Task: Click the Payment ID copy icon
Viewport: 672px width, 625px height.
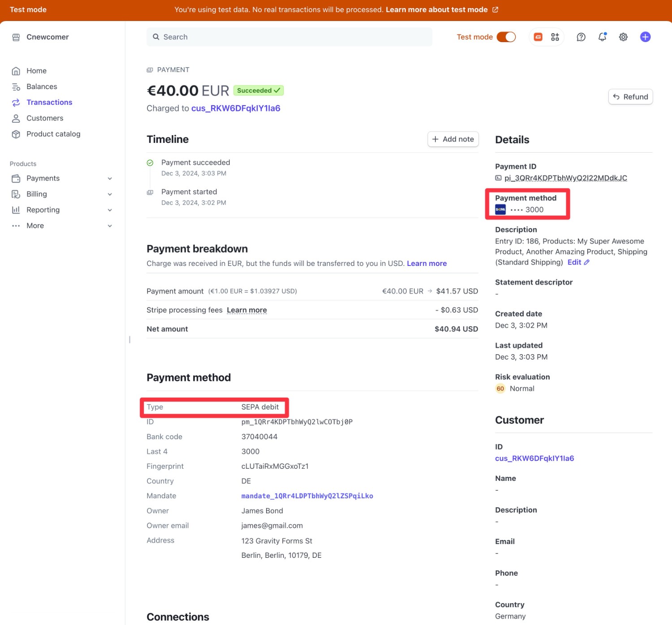Action: tap(498, 178)
